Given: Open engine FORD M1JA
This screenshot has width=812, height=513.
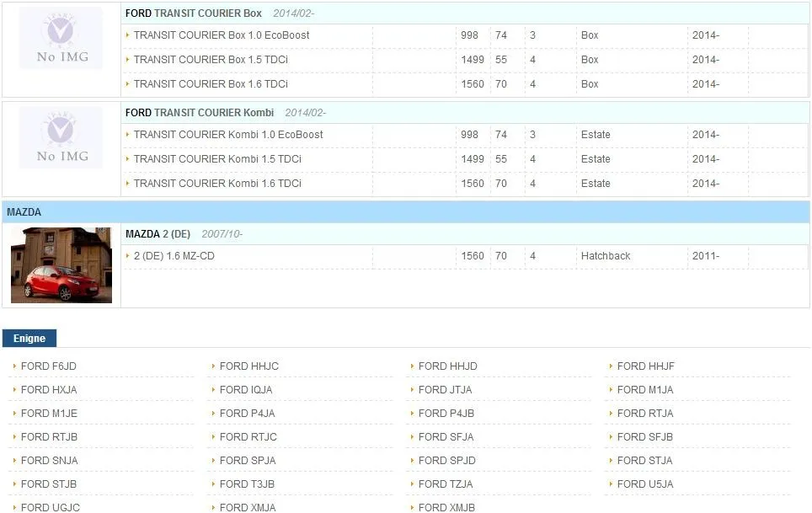Looking at the screenshot, I should (x=645, y=390).
